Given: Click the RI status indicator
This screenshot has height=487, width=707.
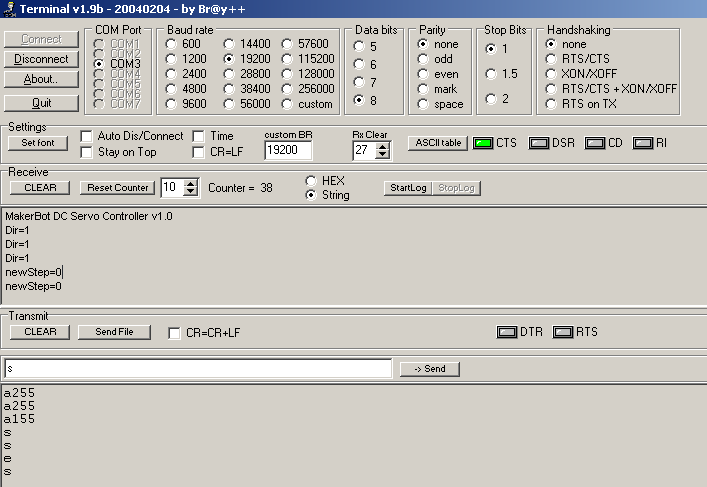Looking at the screenshot, I should tap(642, 143).
